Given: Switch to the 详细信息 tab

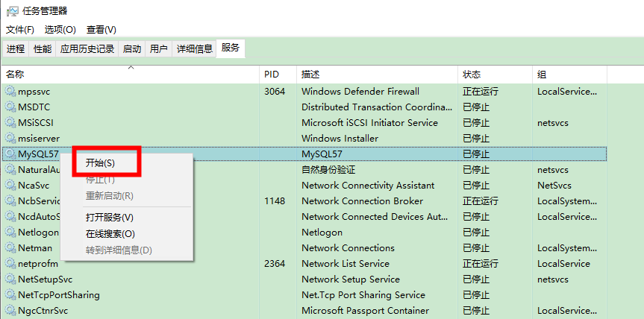Looking at the screenshot, I should coord(194,49).
